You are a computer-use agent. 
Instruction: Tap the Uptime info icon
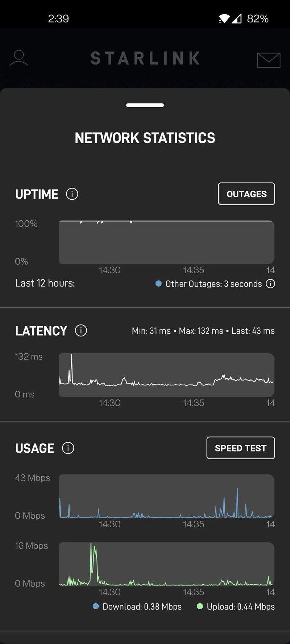click(x=71, y=194)
